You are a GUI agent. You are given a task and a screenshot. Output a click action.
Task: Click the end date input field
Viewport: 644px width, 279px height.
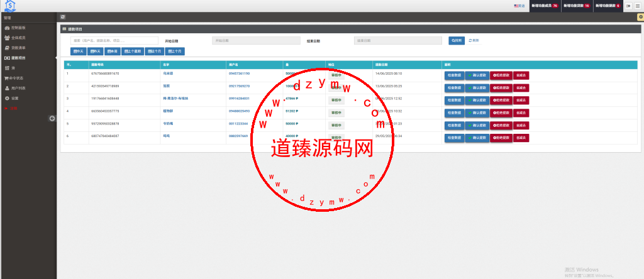[398, 41]
